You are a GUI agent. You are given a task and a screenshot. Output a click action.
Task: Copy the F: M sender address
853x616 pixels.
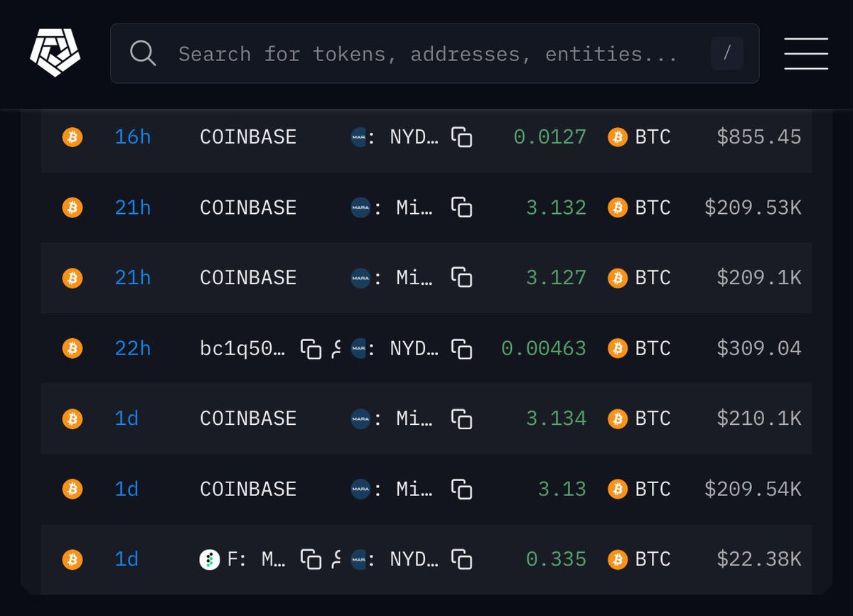click(x=311, y=560)
